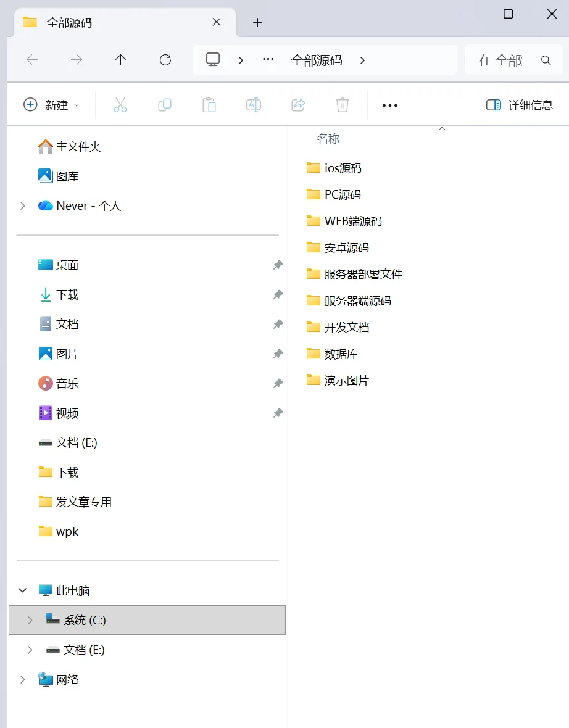The width and height of the screenshot is (569, 728).
Task: Open 视频 quick access folder
Action: (58, 413)
